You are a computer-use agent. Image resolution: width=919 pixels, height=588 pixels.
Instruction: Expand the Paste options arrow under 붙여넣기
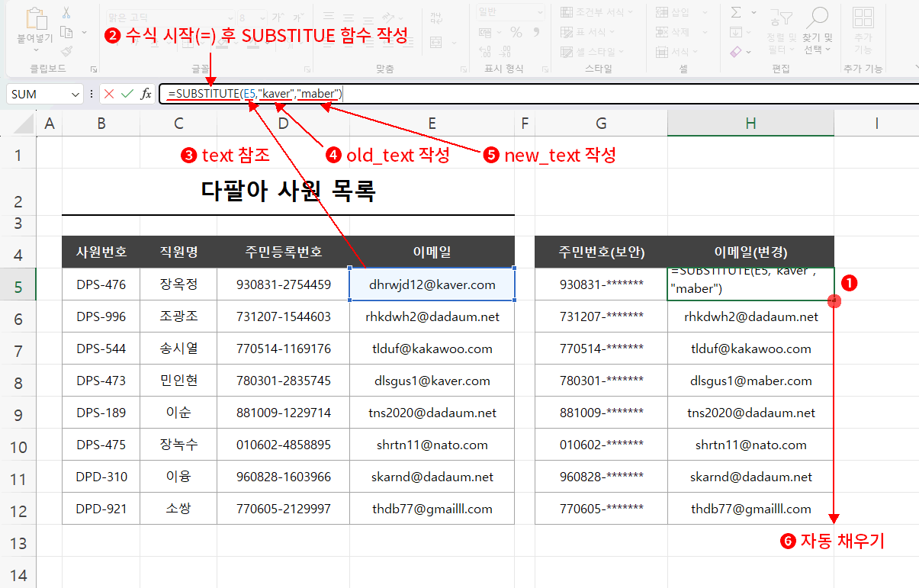[x=35, y=49]
